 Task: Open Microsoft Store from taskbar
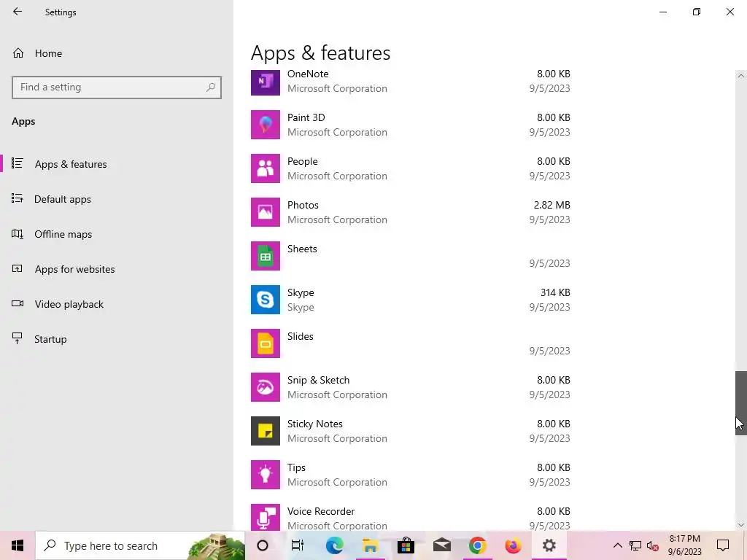pyautogui.click(x=406, y=545)
